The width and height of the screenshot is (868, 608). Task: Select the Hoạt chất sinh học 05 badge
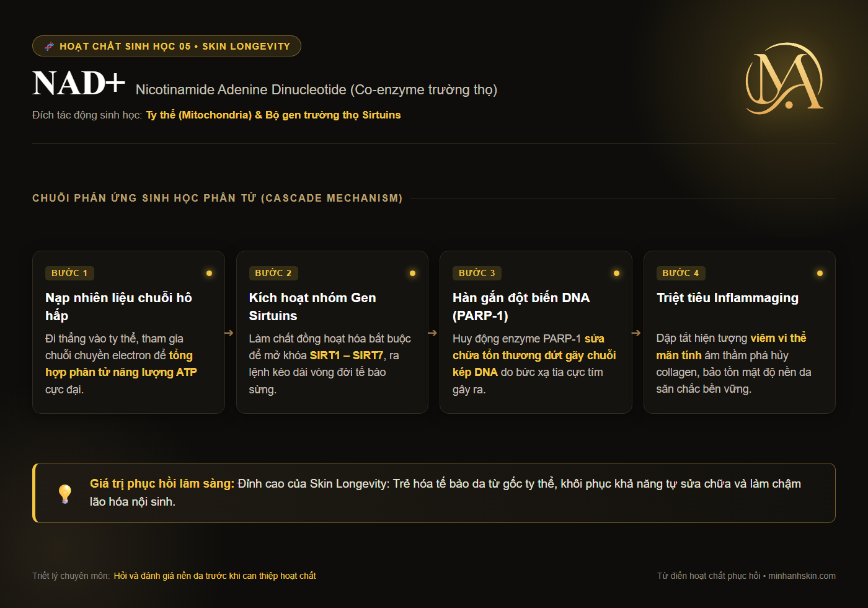(x=167, y=46)
